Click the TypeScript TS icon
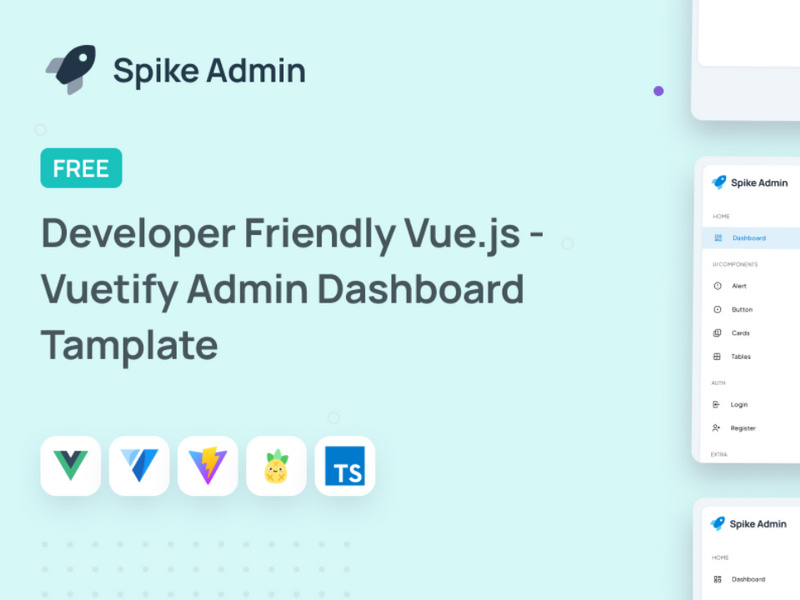Screen dimensions: 800x600 pyautogui.click(x=344, y=465)
